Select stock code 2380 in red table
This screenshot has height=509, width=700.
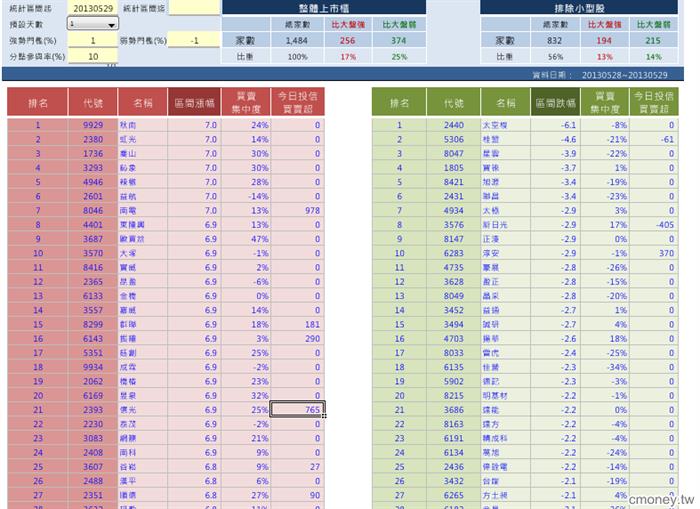tap(93, 139)
